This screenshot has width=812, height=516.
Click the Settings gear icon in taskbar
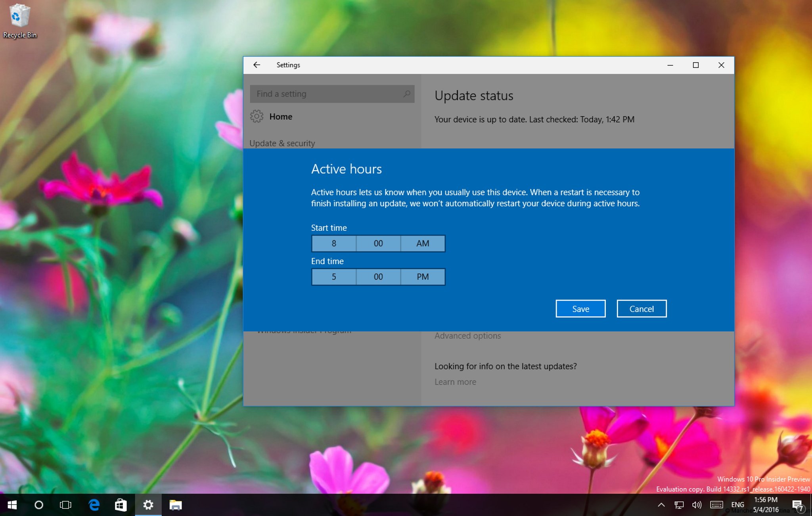pos(148,505)
